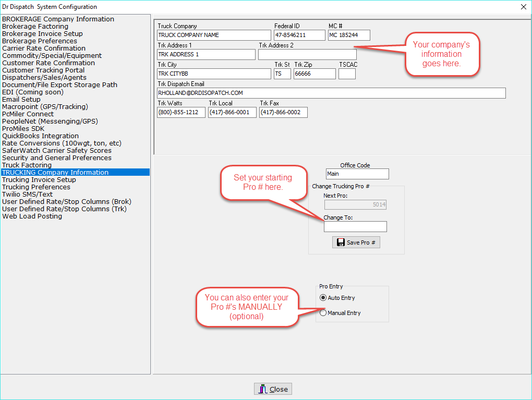Click the Federal ID field
Image resolution: width=532 pixels, height=400 pixels.
[299, 35]
